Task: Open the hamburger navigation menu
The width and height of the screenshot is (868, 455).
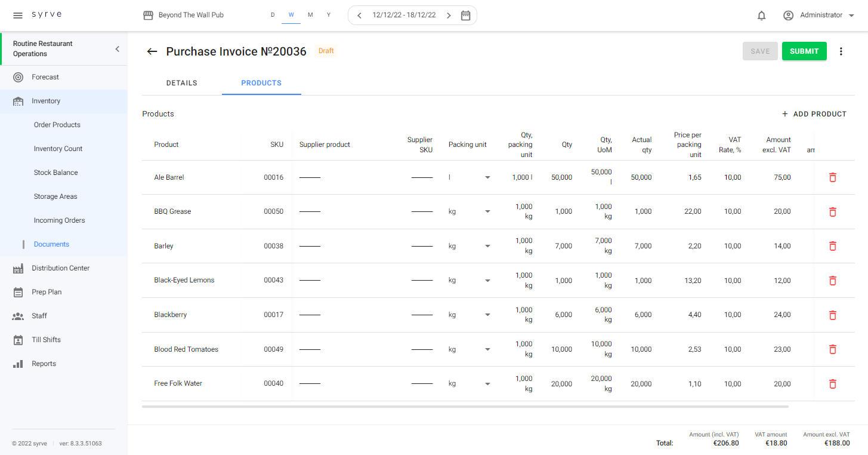Action: point(18,15)
